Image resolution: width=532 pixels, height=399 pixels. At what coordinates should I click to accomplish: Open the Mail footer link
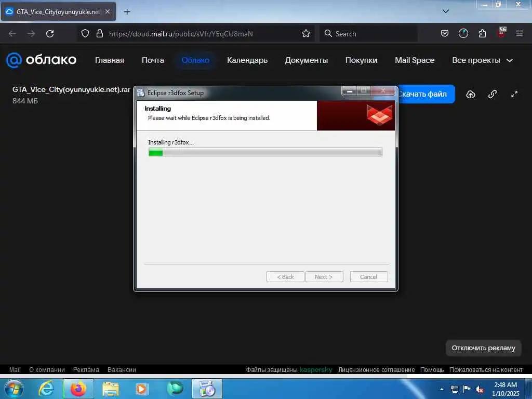click(x=15, y=369)
